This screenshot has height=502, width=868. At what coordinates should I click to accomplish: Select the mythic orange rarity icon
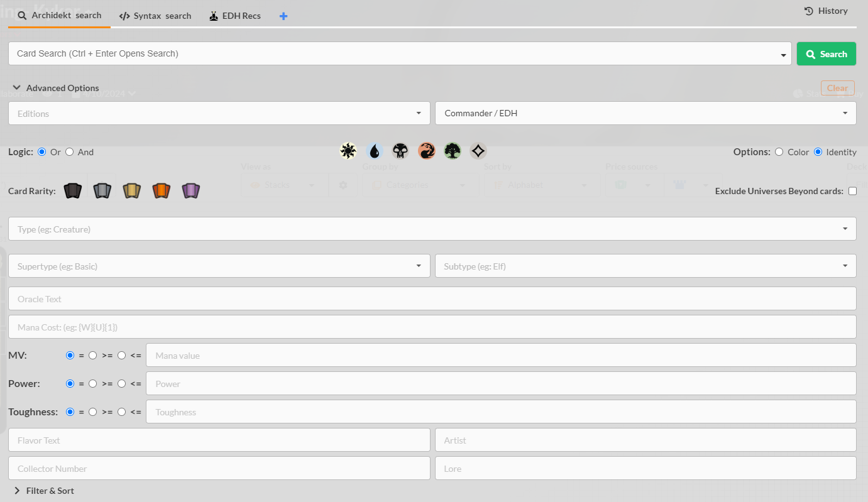point(161,190)
